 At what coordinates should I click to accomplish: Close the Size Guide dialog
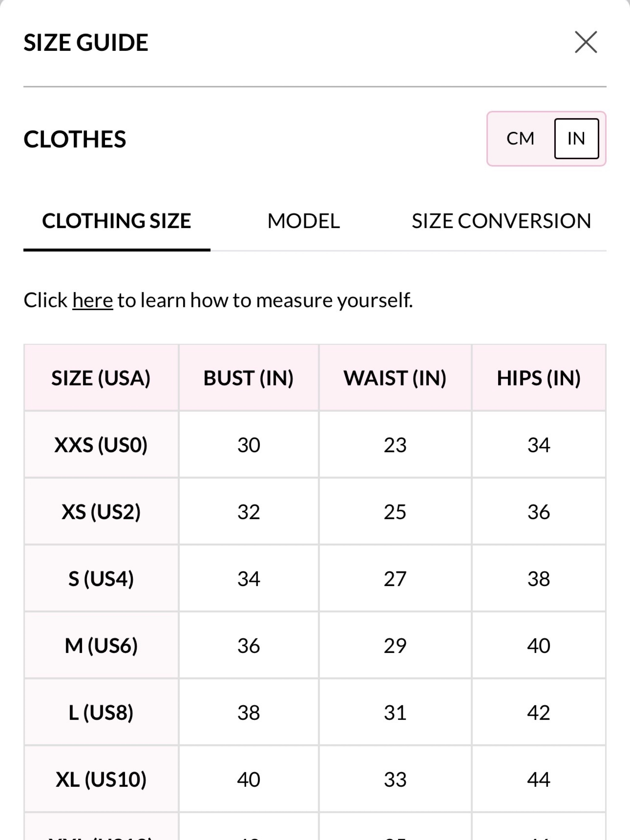click(586, 42)
